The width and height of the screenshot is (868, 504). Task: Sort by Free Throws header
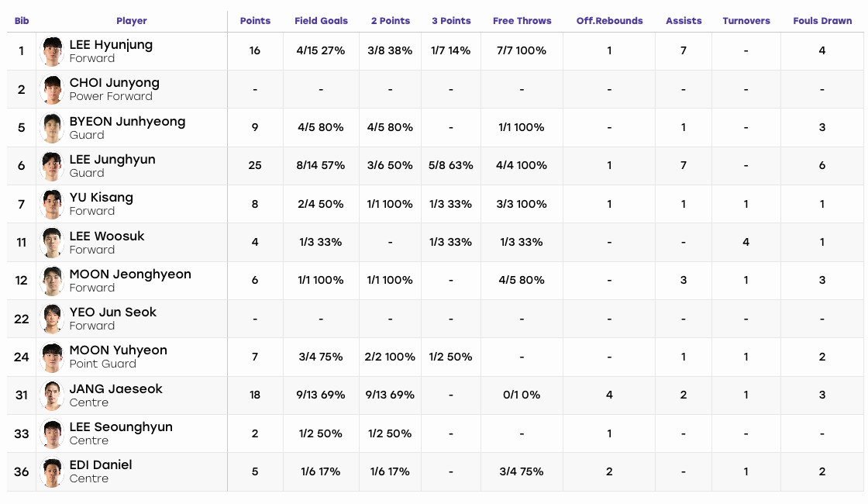(522, 20)
